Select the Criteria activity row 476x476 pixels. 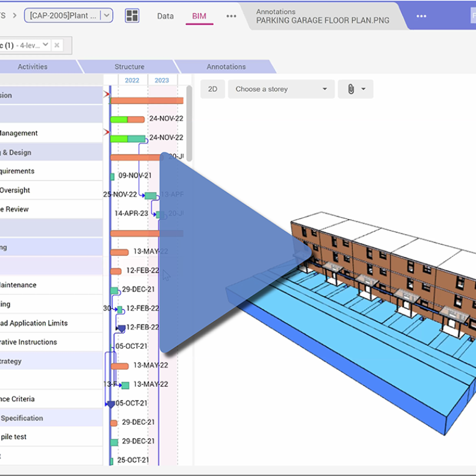click(51, 399)
